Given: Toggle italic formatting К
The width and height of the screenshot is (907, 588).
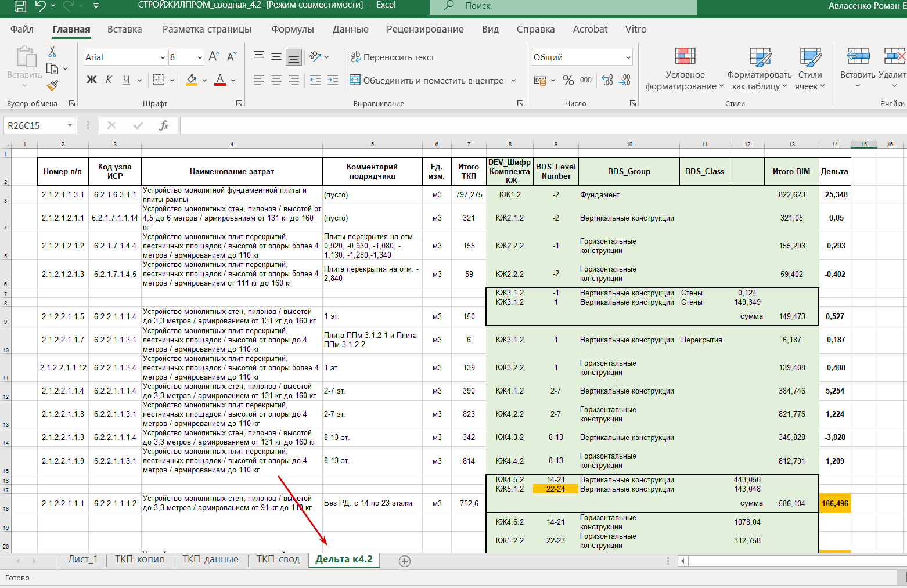Looking at the screenshot, I should pos(109,80).
